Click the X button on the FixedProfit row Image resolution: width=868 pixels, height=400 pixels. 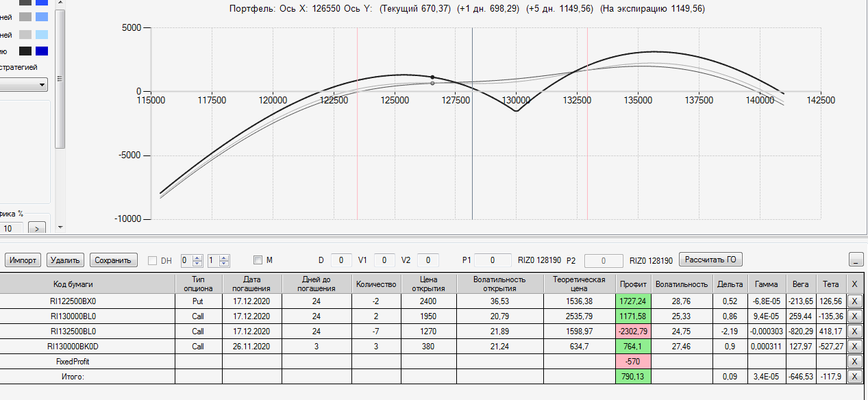pyautogui.click(x=854, y=361)
